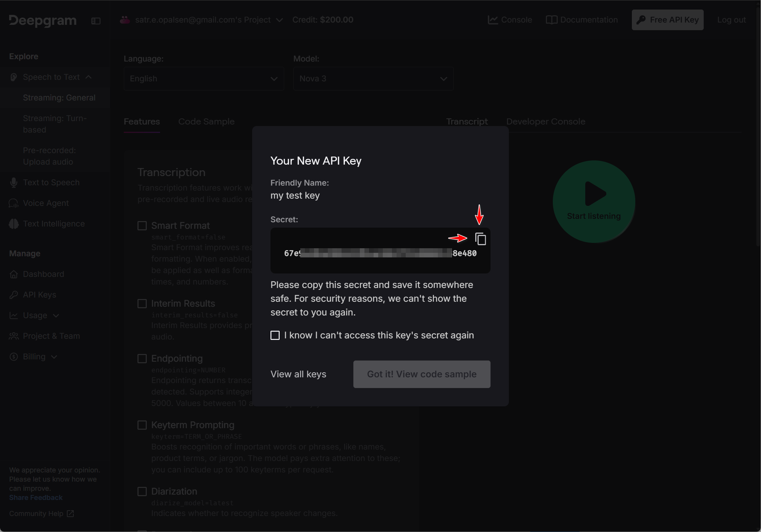The height and width of the screenshot is (532, 761).
Task: Select Streaming: Turn-based
Action: click(55, 124)
